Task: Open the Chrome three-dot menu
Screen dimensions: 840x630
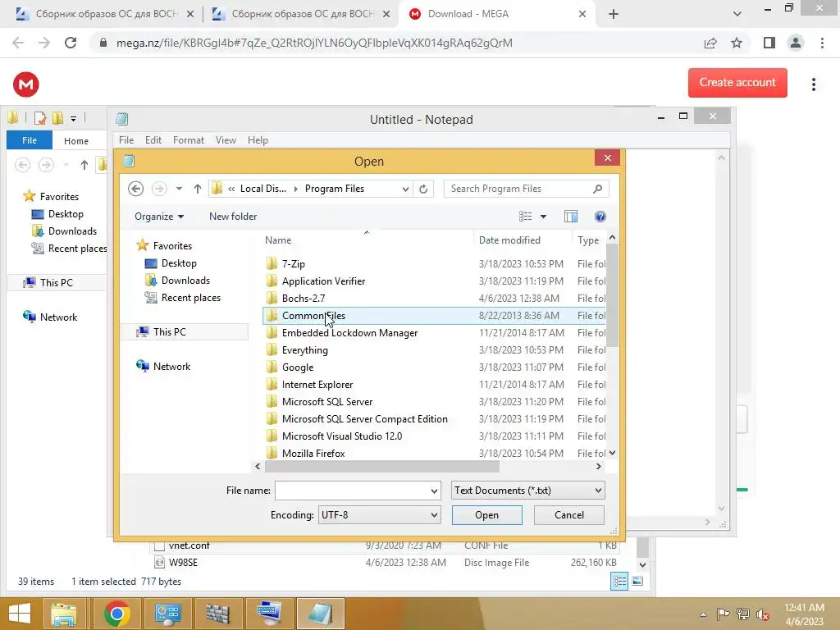Action: coord(822,43)
